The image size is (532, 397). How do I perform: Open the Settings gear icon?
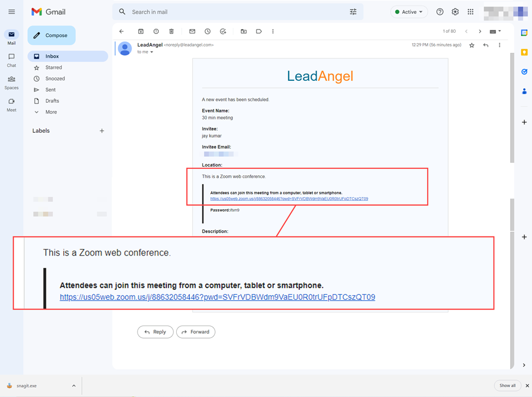click(x=455, y=12)
